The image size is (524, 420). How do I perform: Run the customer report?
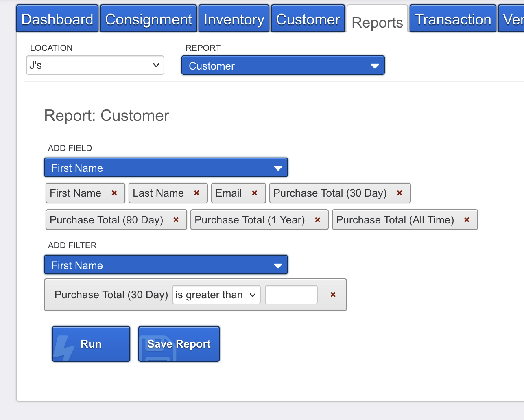[x=91, y=344]
